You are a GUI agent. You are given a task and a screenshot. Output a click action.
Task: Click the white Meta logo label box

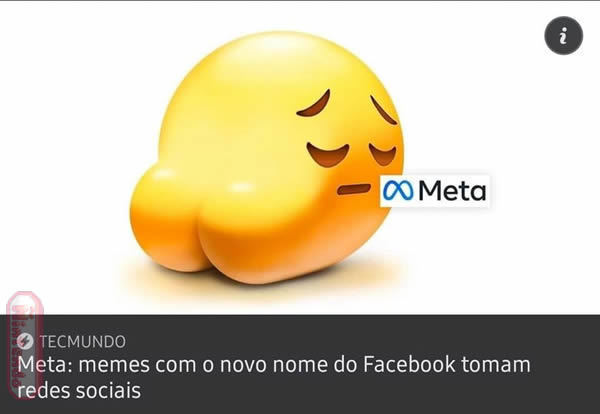click(435, 191)
